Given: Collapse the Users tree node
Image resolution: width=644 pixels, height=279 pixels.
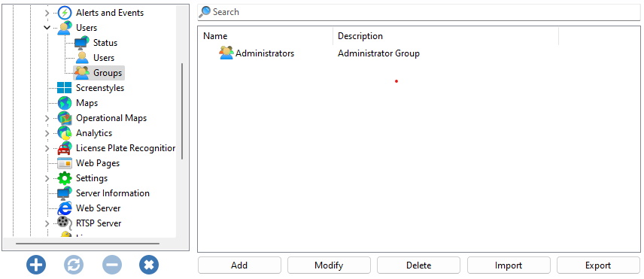Looking at the screenshot, I should coord(47,28).
